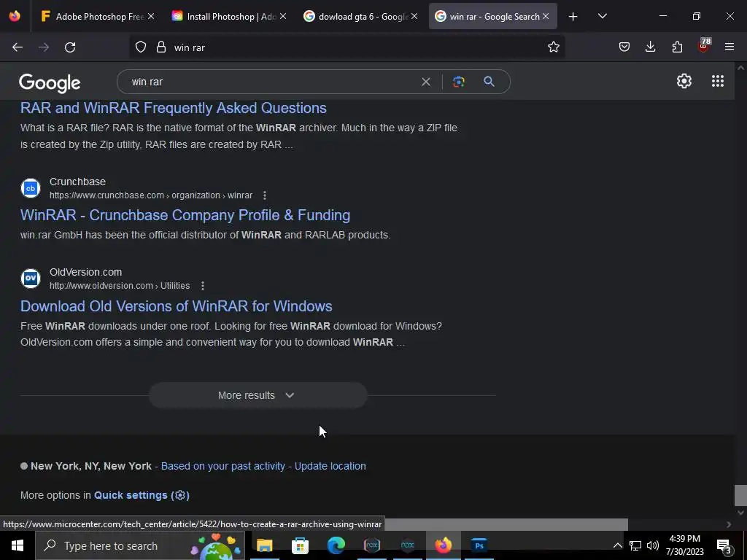This screenshot has height=560, width=747.
Task: Bookmark this page with the star icon
Action: pos(553,47)
